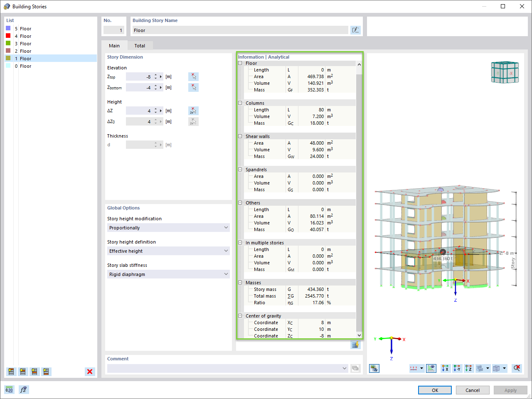
Task: Select story 3 Floor in the List
Action: pos(25,43)
